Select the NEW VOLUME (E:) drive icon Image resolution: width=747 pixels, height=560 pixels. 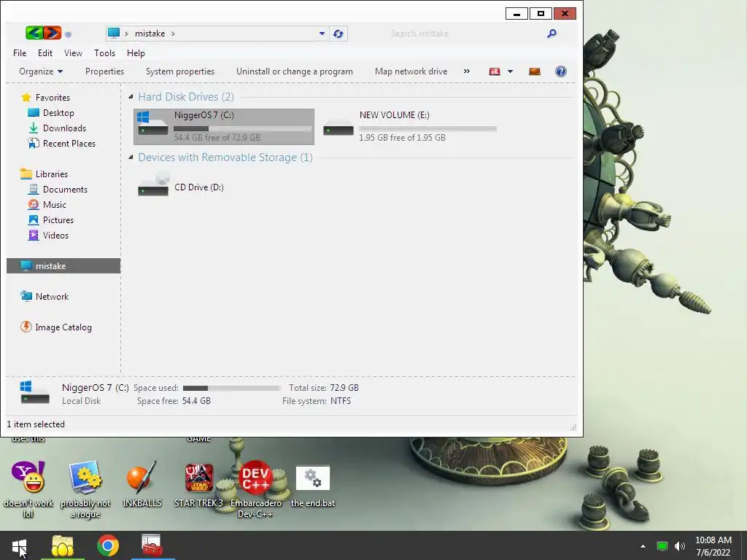(338, 127)
